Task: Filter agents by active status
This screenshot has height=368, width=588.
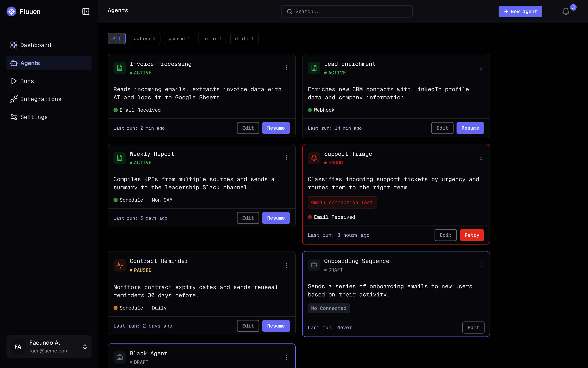Action: [x=145, y=38]
